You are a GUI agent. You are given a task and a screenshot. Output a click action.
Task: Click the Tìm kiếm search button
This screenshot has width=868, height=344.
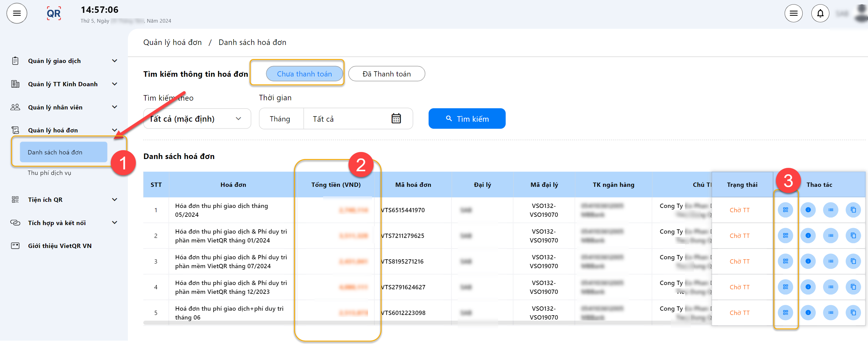pyautogui.click(x=467, y=119)
